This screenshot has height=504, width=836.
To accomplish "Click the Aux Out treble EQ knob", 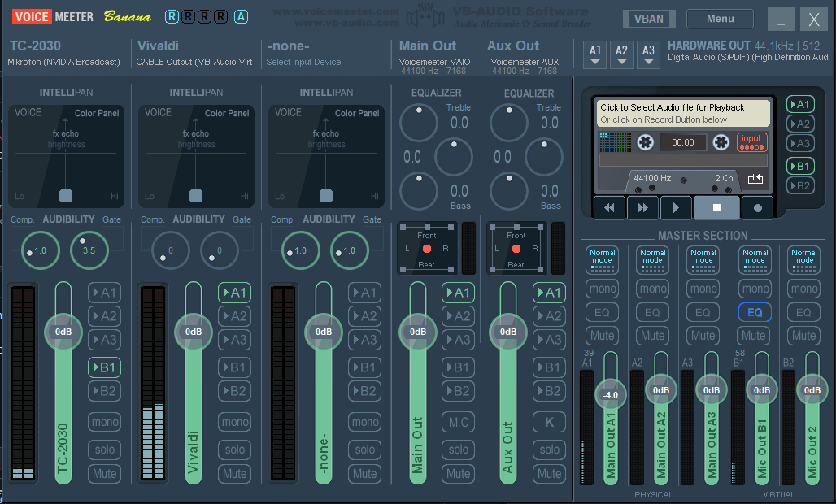I will tap(509, 123).
